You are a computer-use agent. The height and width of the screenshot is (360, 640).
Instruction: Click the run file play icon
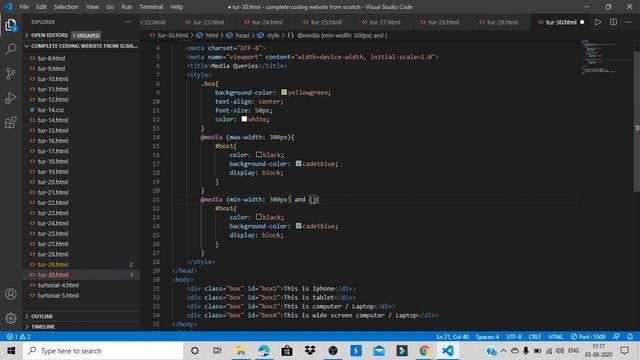(598, 22)
